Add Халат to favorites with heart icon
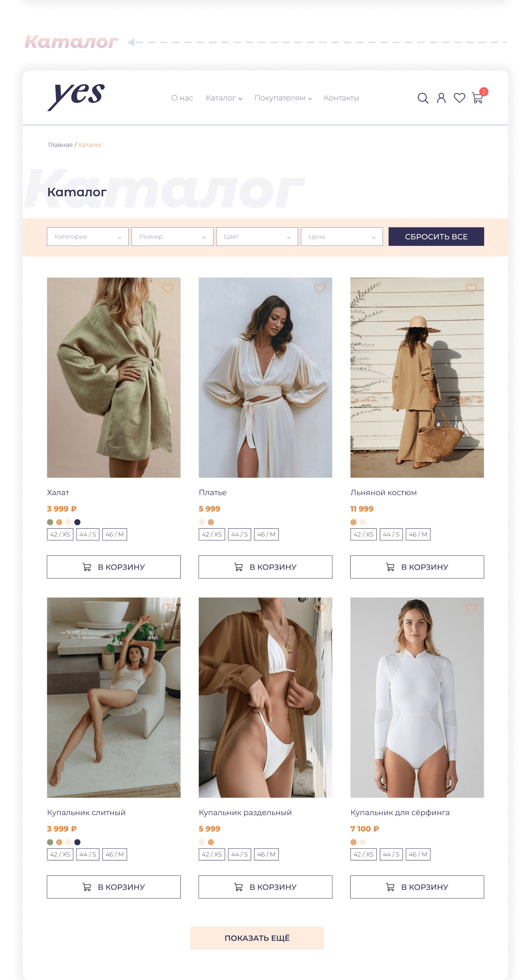The image size is (531, 980). 168,288
